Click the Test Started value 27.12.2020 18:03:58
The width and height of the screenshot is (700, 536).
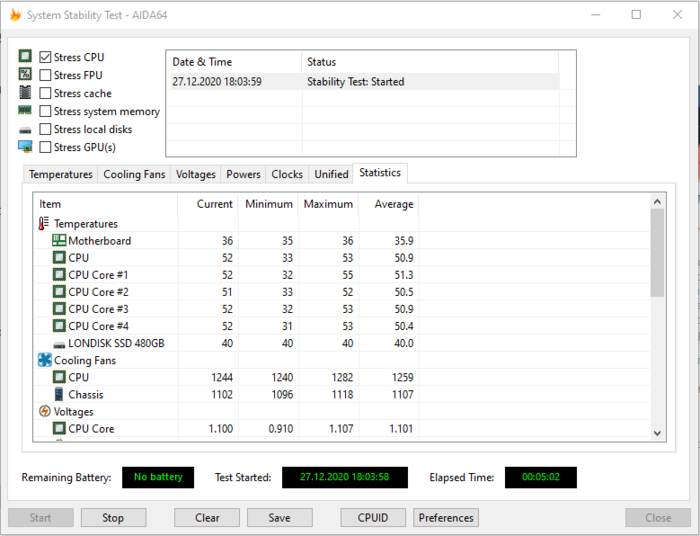pyautogui.click(x=345, y=477)
